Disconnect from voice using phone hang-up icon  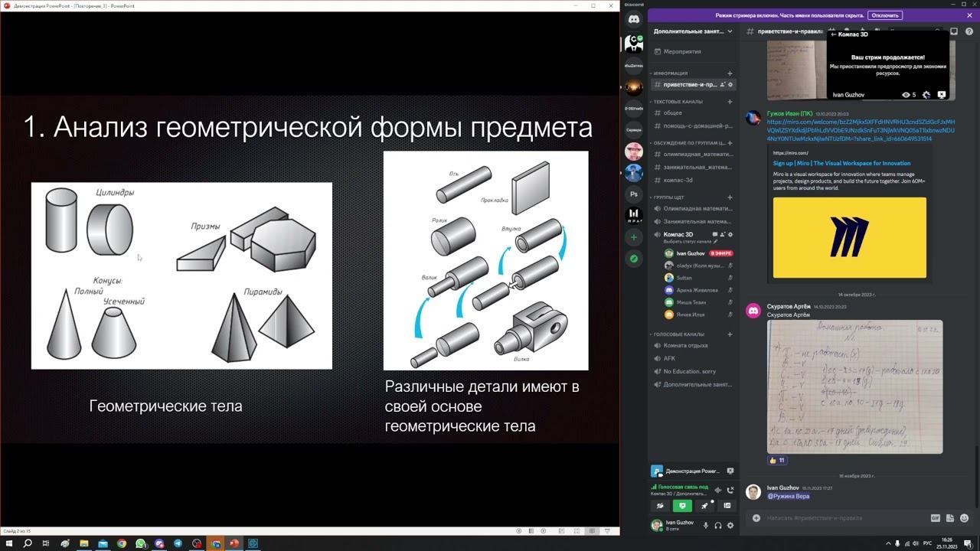click(x=730, y=490)
